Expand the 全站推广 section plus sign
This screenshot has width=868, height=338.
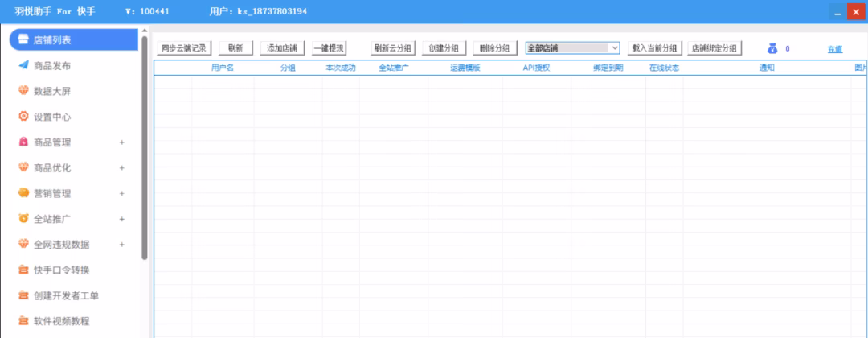122,219
